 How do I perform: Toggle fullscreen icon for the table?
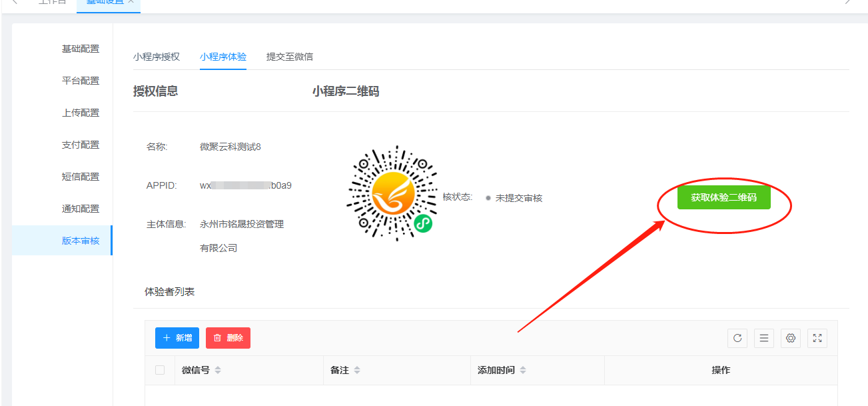click(817, 338)
